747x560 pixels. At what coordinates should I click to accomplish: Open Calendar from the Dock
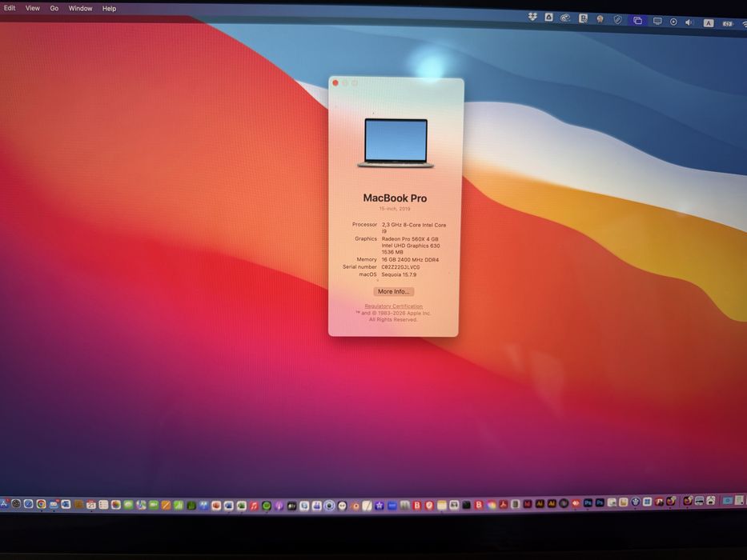[x=91, y=504]
